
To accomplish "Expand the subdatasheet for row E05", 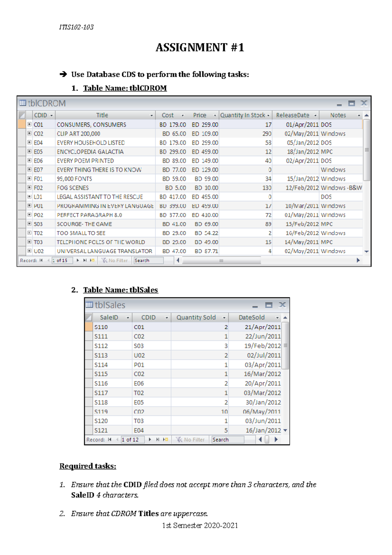I will coord(29,152).
